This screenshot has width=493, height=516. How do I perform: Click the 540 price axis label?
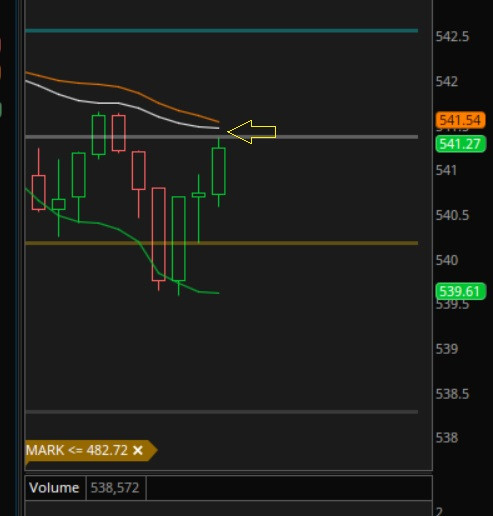pyautogui.click(x=447, y=260)
